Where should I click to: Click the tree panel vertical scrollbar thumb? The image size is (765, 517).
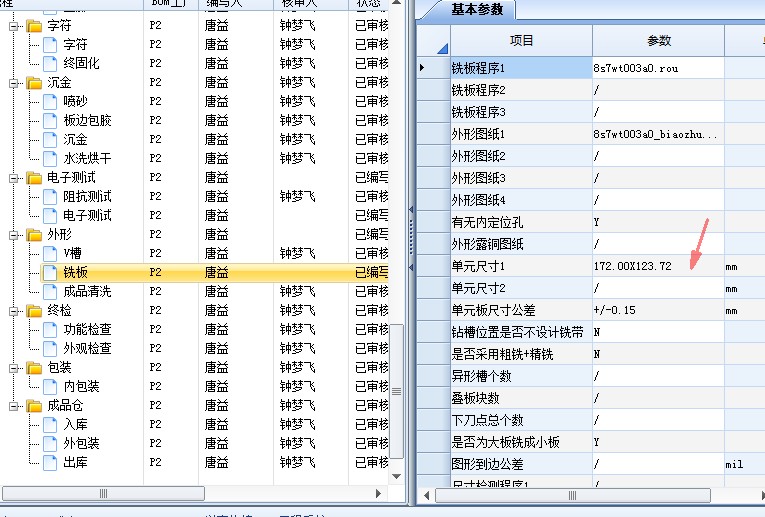pos(397,391)
